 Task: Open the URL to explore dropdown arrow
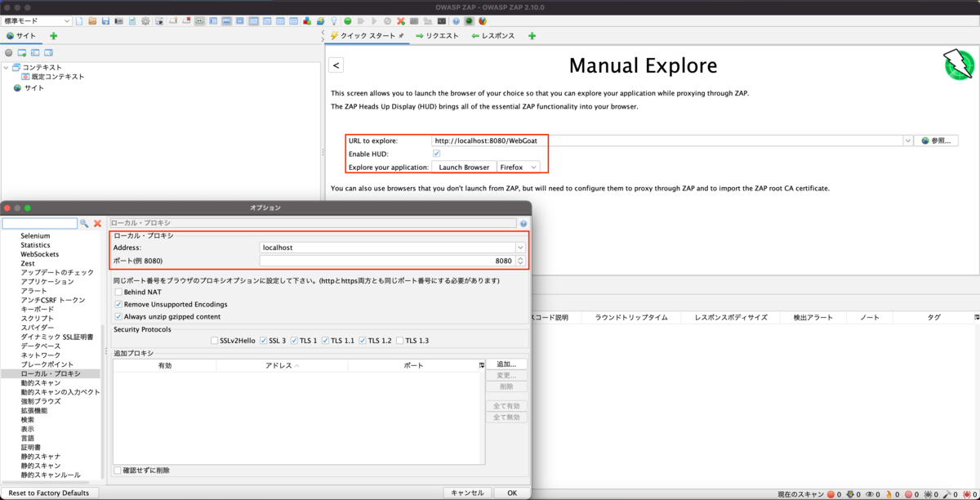(907, 141)
